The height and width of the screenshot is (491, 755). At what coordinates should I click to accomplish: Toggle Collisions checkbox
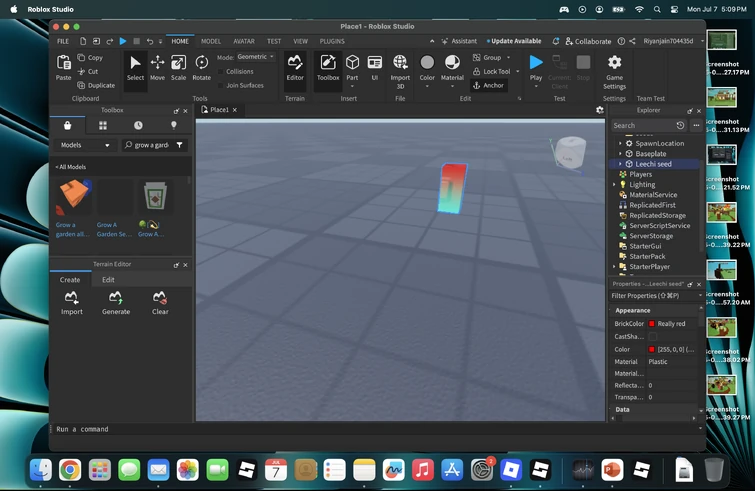click(221, 71)
